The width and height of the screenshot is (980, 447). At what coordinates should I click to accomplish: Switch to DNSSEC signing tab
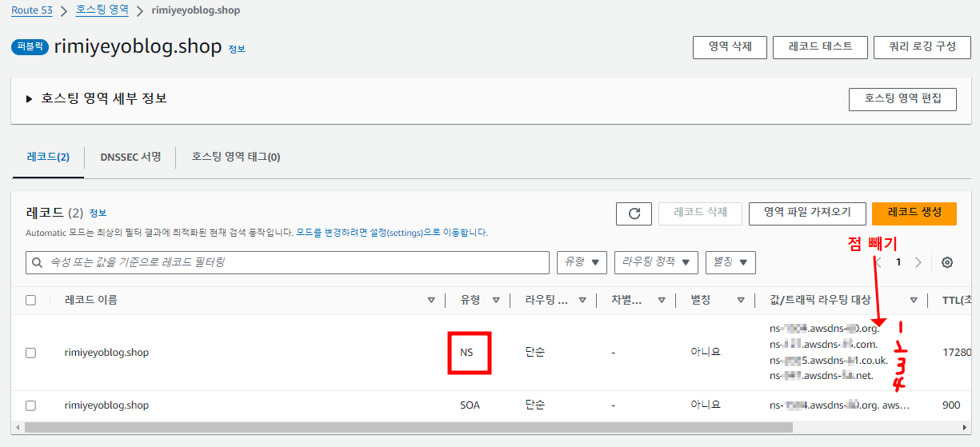(x=130, y=157)
